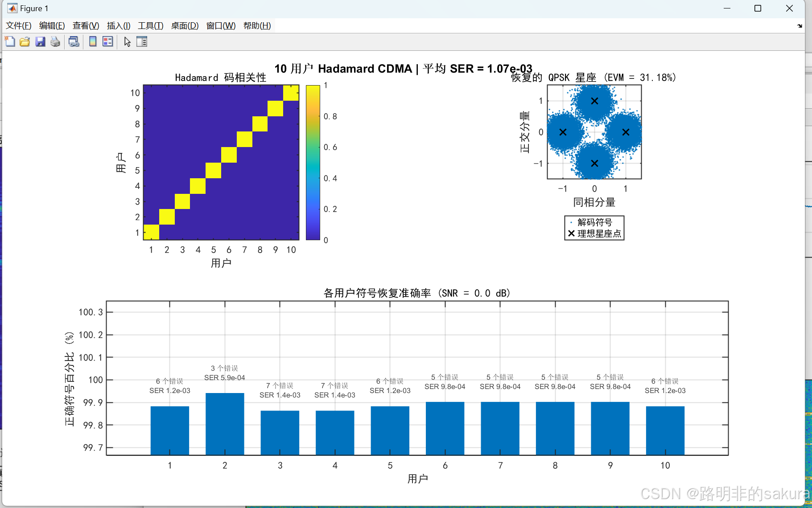
Task: Click the bar for user 10
Action: point(665,430)
